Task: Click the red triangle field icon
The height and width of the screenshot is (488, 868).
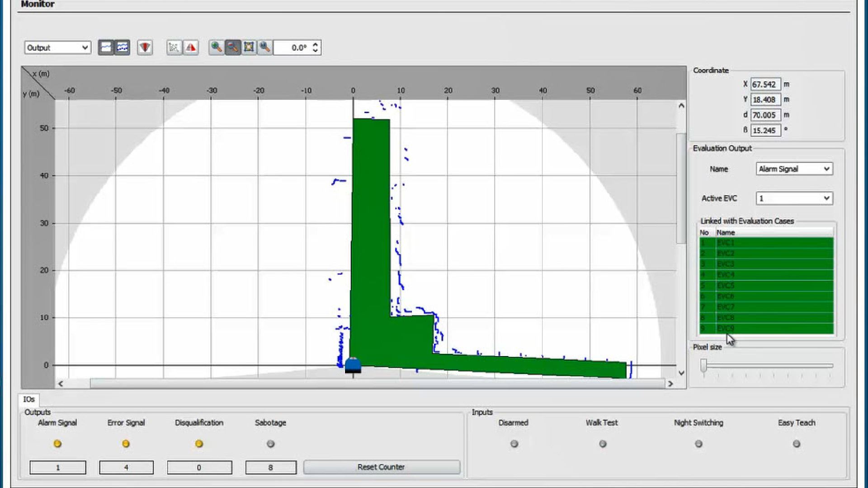Action: point(191,47)
